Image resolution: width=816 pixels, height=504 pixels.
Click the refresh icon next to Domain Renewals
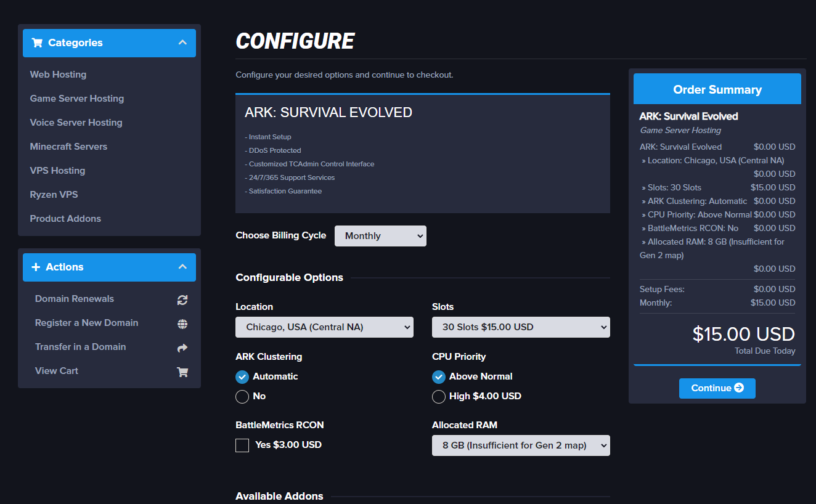(182, 299)
